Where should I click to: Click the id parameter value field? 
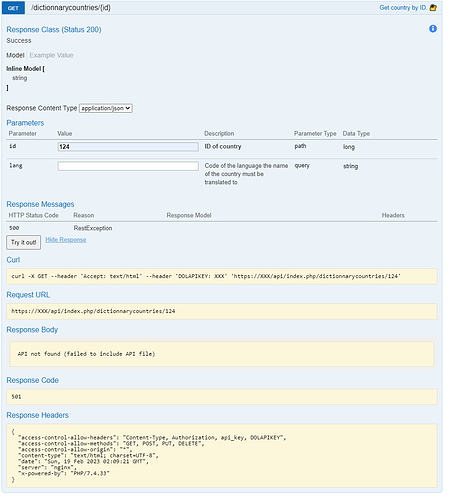tap(128, 147)
